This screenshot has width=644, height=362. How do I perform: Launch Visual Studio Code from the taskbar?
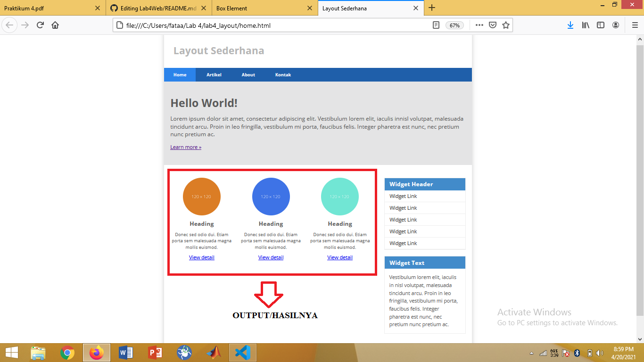[x=242, y=352]
